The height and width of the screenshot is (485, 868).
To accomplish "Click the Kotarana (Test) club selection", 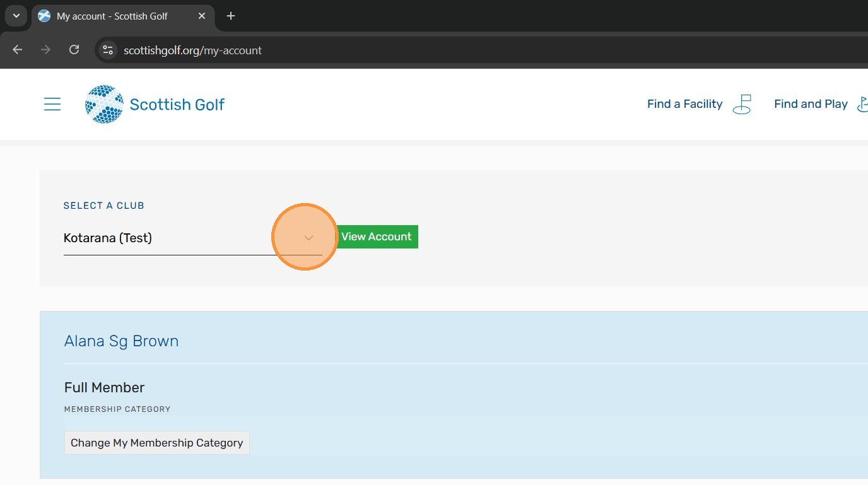I will (108, 238).
